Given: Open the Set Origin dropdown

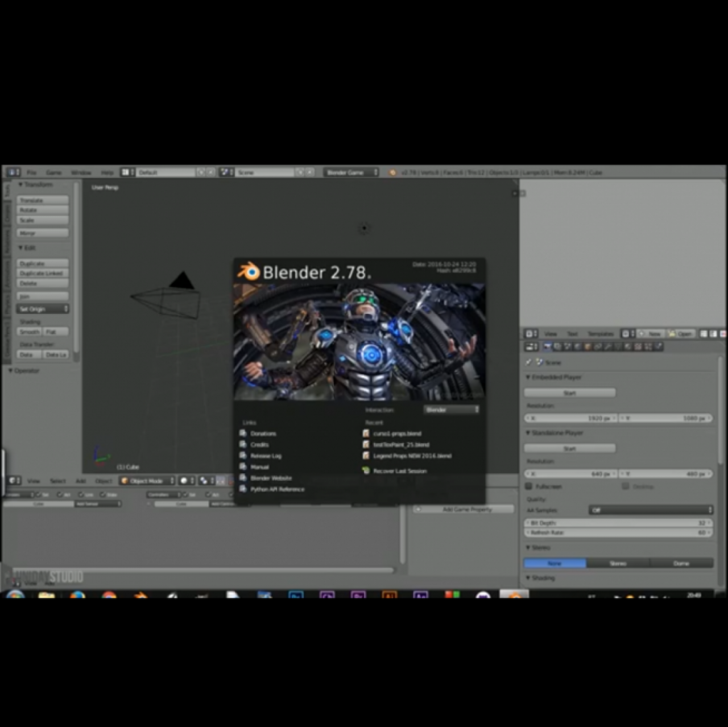Looking at the screenshot, I should pos(43,309).
